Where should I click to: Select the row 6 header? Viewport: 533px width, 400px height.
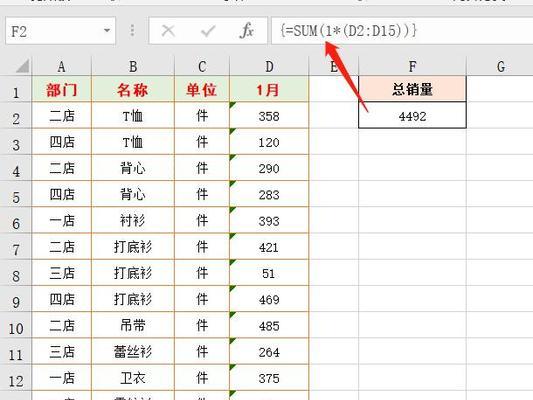16,220
